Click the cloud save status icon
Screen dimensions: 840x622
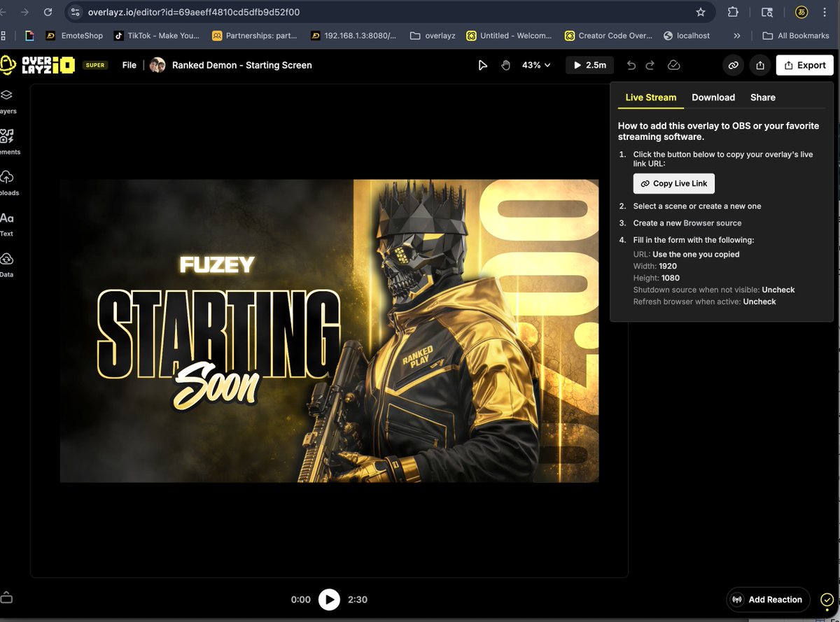pyautogui.click(x=673, y=65)
